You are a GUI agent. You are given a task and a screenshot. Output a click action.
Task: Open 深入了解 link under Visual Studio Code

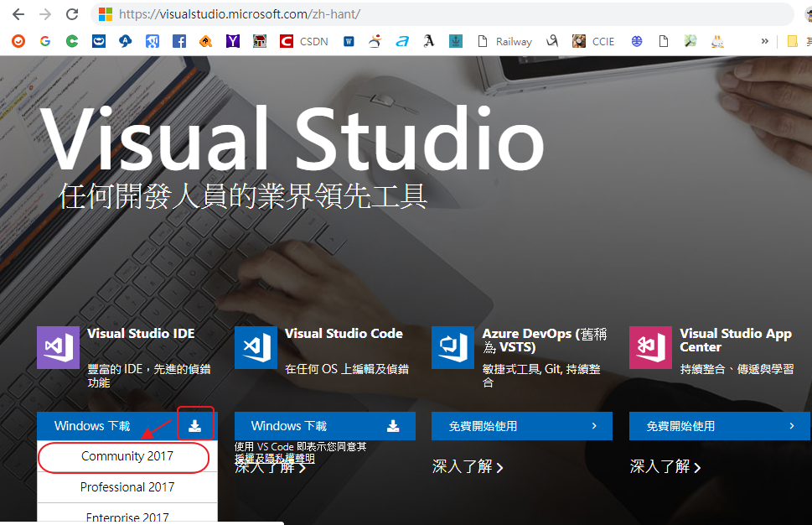point(271,467)
